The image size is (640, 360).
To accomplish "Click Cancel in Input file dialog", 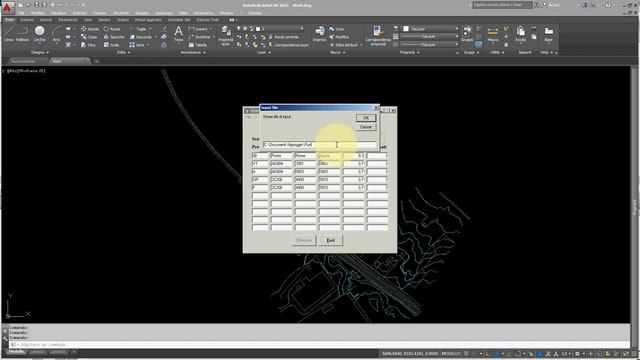I will [x=365, y=127].
